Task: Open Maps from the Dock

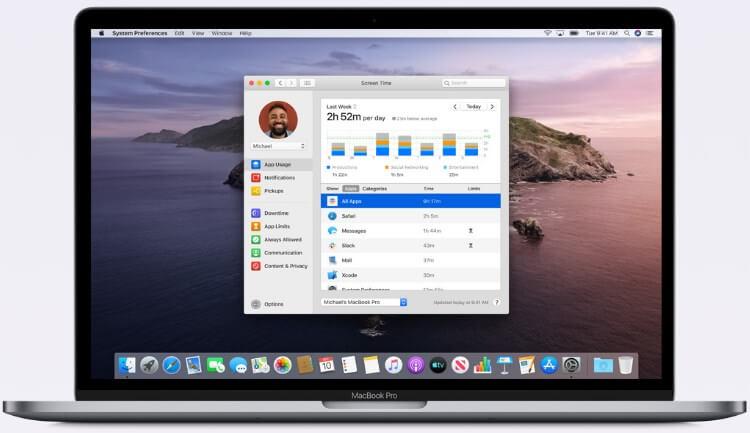Action: [260, 366]
